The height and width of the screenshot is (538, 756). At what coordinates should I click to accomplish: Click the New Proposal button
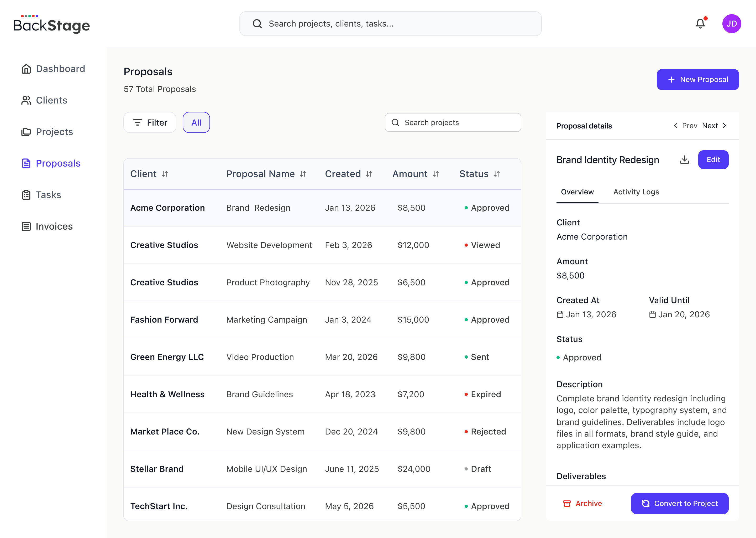point(697,80)
